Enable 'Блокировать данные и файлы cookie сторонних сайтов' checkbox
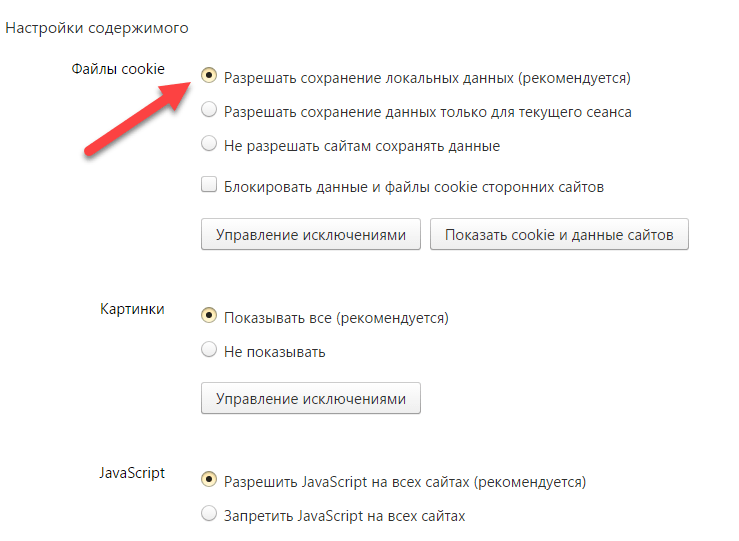This screenshot has height=541, width=739. pyautogui.click(x=209, y=185)
